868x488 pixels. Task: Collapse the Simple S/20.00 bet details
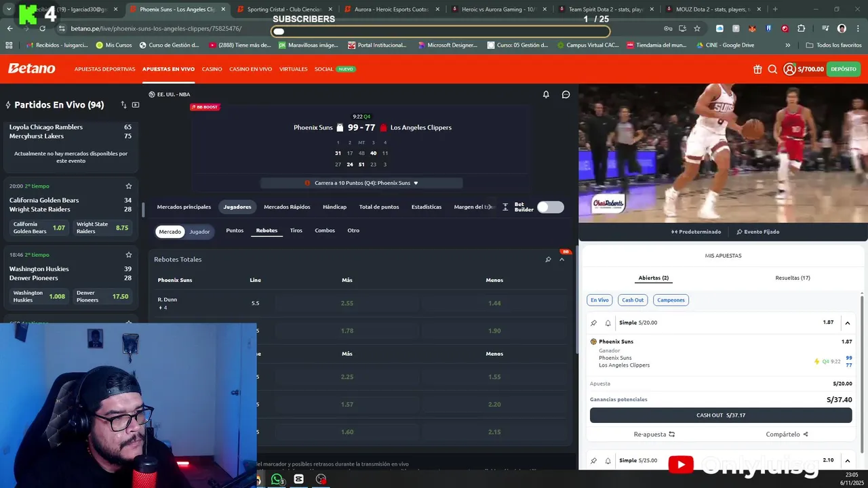click(x=847, y=323)
